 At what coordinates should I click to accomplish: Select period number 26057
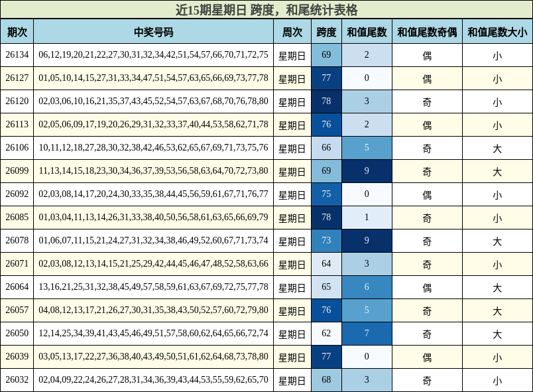click(17, 310)
